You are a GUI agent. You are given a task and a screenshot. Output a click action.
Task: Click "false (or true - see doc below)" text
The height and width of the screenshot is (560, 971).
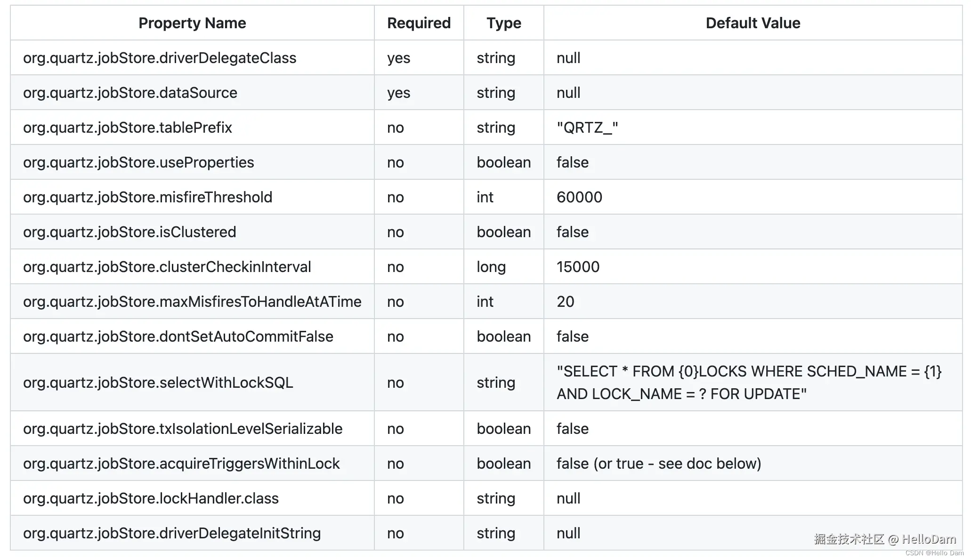click(658, 464)
